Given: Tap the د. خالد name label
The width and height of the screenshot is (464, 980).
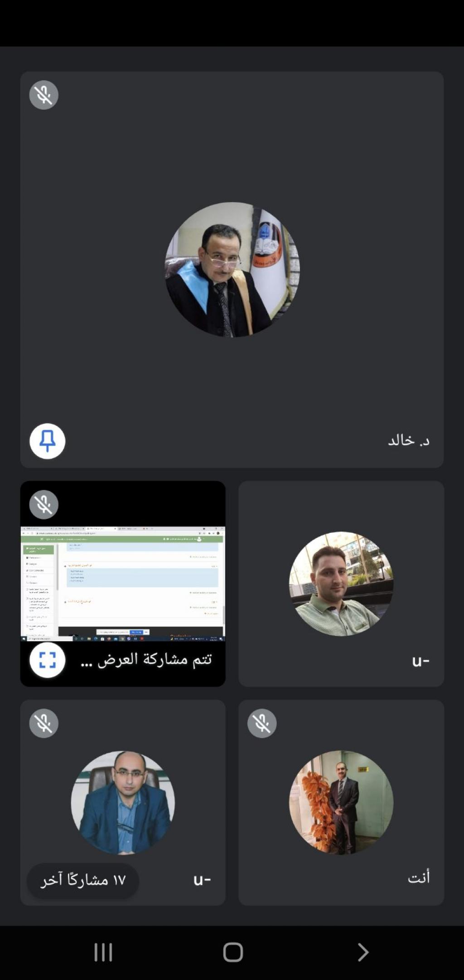Looking at the screenshot, I should 409,440.
